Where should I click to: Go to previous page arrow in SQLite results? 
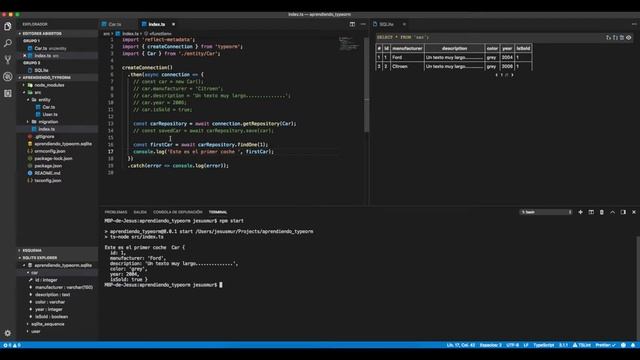click(496, 75)
